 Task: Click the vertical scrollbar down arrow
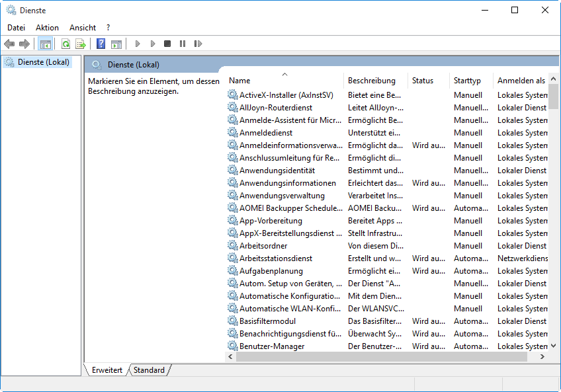554,345
